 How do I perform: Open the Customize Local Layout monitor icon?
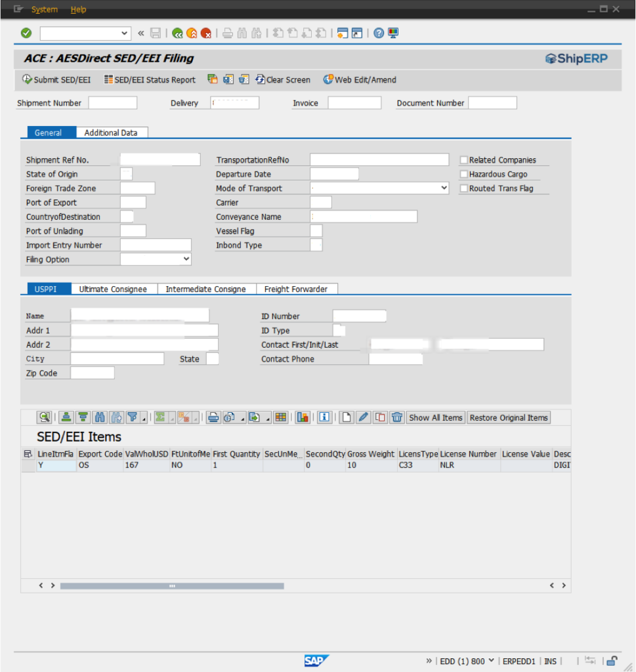tap(393, 33)
